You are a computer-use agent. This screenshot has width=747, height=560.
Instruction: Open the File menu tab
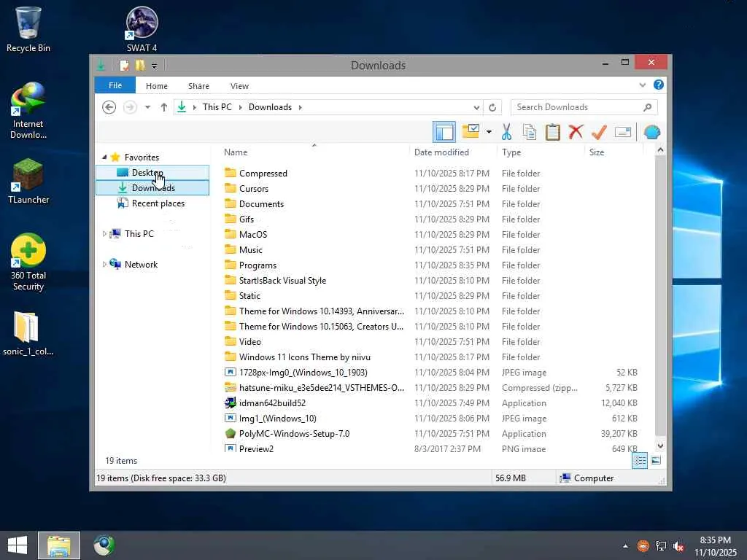point(115,85)
